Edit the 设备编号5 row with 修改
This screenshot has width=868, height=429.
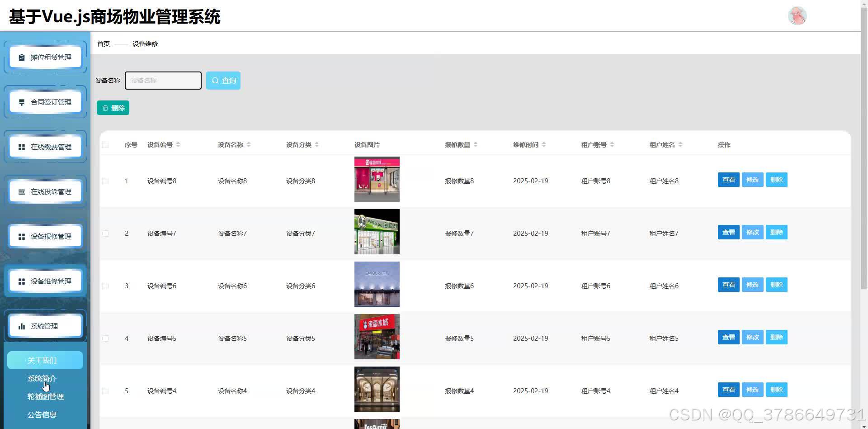753,337
